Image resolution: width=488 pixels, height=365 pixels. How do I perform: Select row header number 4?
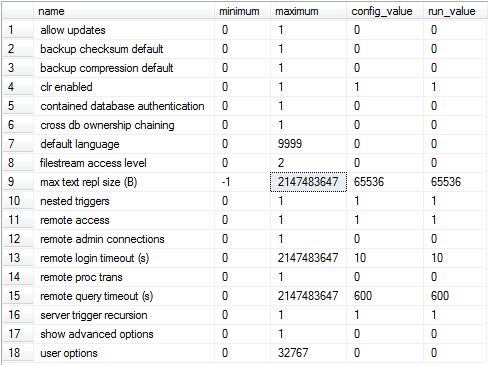(x=18, y=87)
